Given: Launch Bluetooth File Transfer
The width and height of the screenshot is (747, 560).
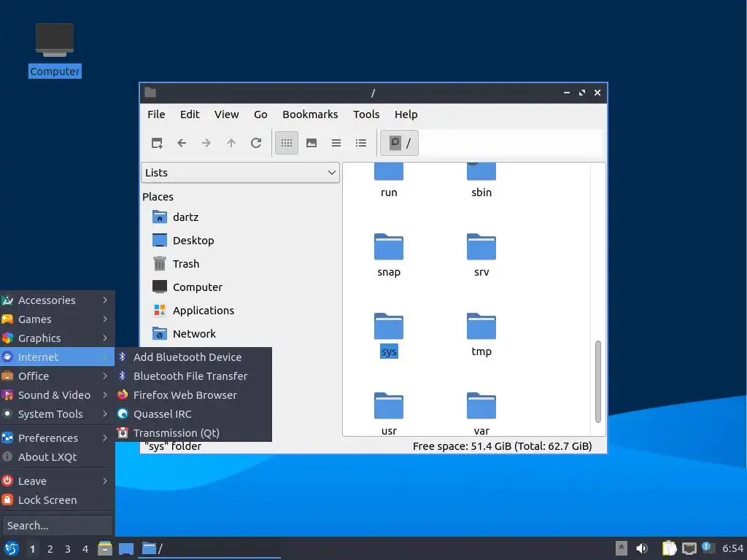Looking at the screenshot, I should pos(193,376).
